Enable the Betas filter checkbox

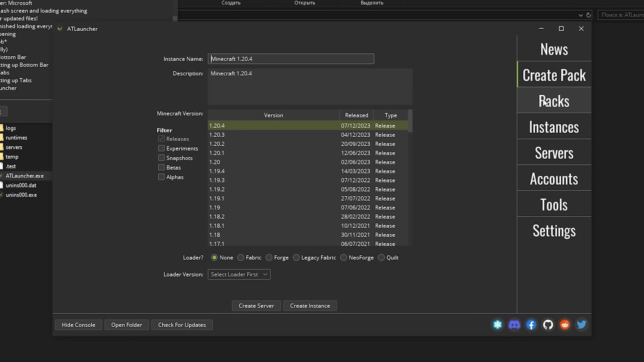click(161, 168)
